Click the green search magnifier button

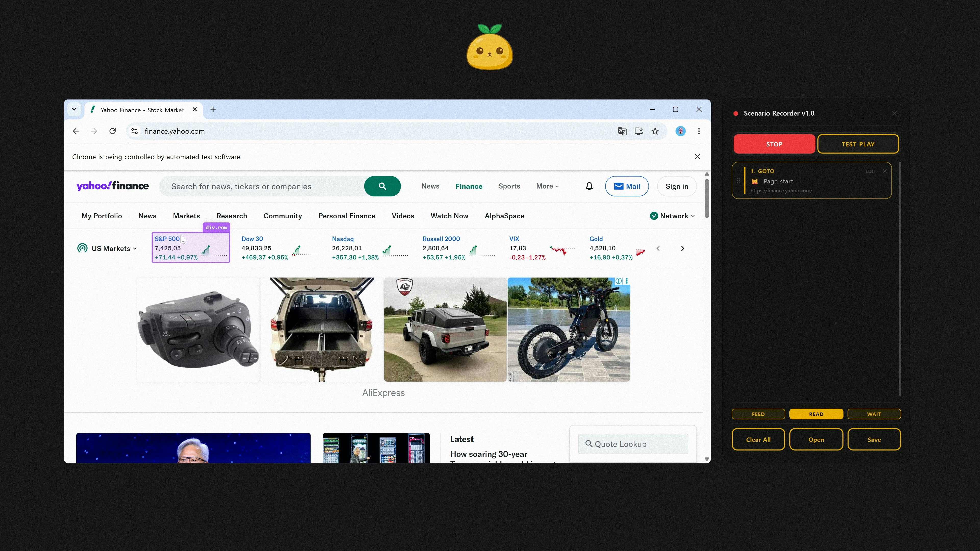(382, 186)
